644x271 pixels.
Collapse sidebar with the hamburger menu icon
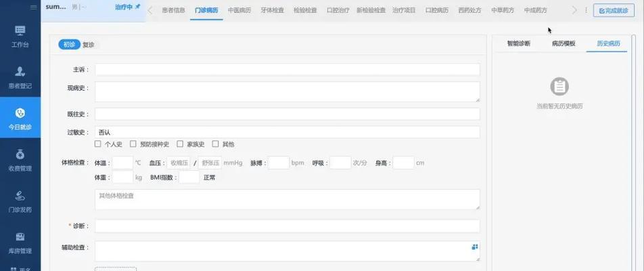coord(34,7)
